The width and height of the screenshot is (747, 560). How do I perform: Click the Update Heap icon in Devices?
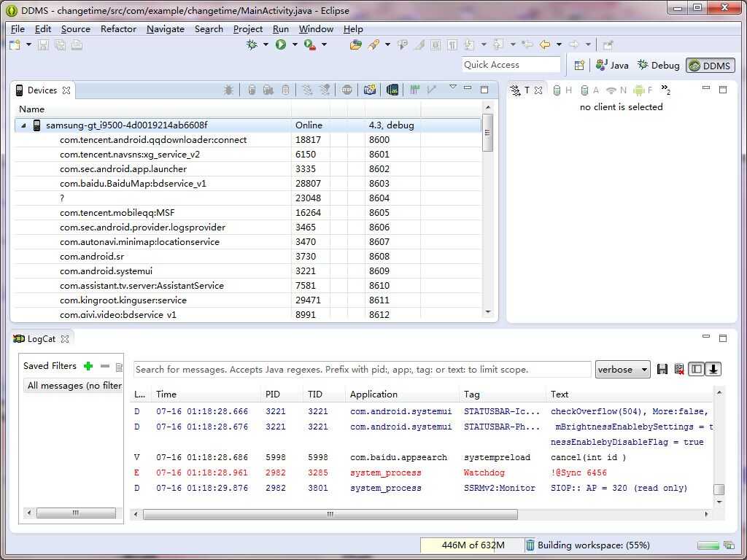[252, 90]
